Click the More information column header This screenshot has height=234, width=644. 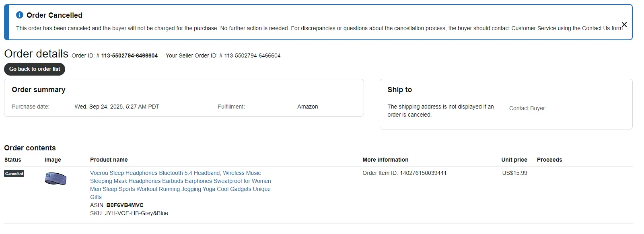[385, 160]
